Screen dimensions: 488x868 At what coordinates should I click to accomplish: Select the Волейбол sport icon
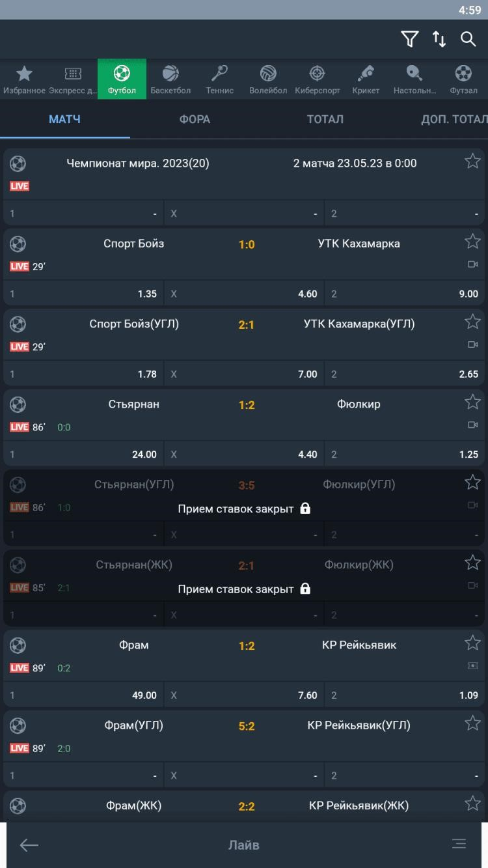(x=268, y=79)
